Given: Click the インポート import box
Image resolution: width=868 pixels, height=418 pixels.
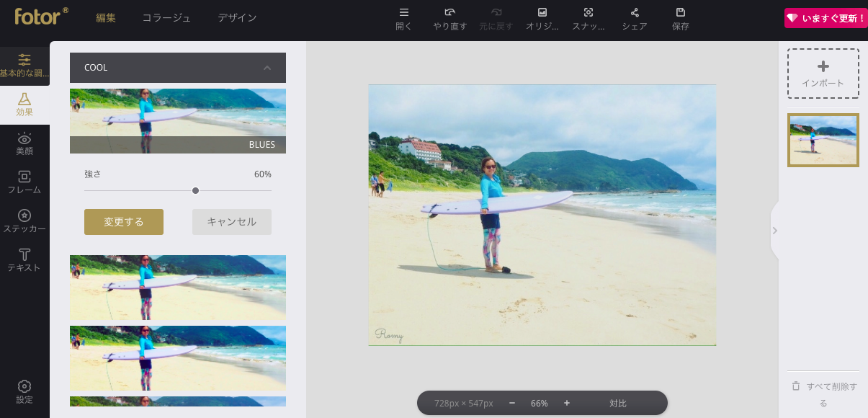Looking at the screenshot, I should coord(823,74).
